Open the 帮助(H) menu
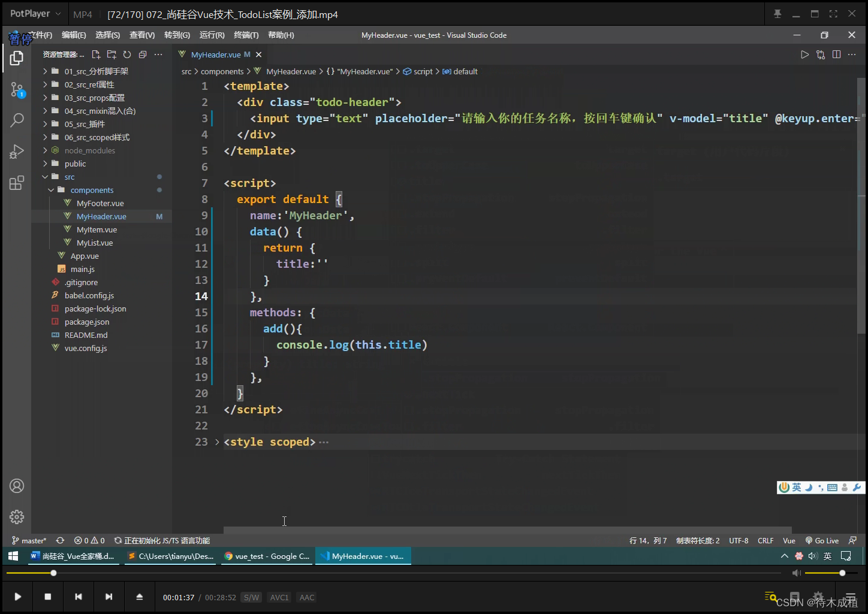The image size is (868, 614). click(281, 35)
